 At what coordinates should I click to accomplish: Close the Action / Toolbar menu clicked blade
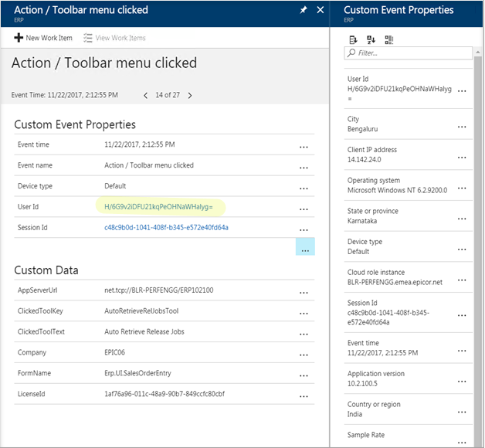coord(321,10)
